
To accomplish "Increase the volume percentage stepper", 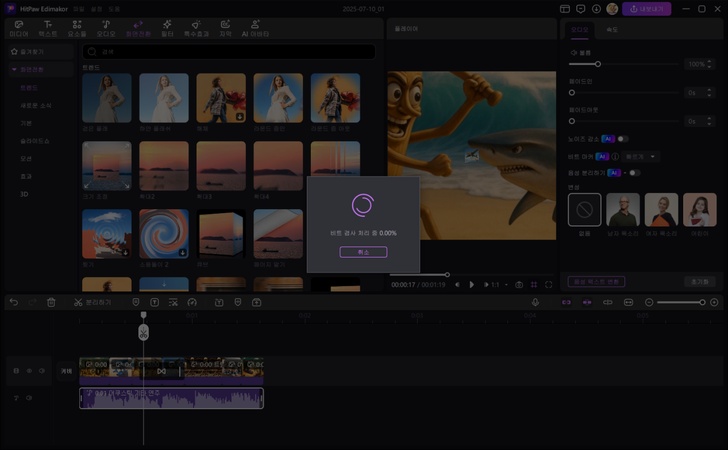I will coord(709,62).
